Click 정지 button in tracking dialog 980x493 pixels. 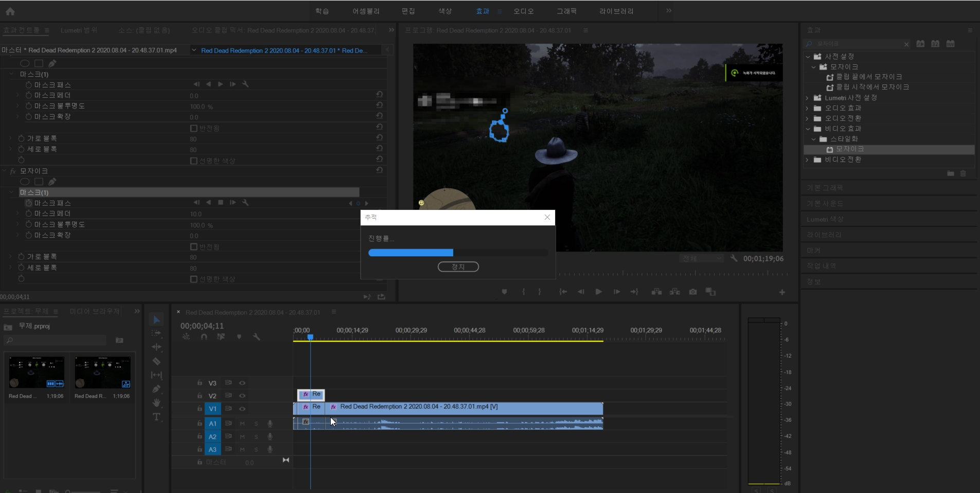coord(458,267)
